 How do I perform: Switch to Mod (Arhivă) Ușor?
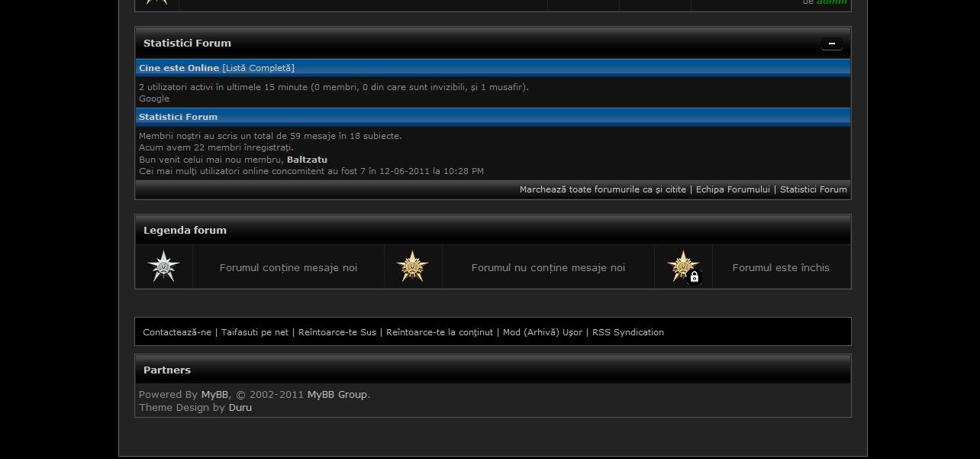point(542,332)
